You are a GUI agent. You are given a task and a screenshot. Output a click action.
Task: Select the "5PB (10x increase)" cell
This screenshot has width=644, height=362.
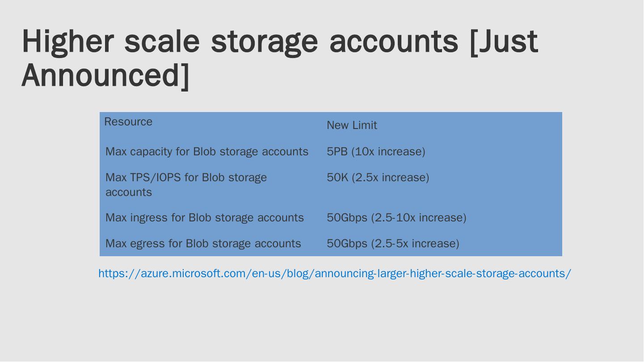(376, 152)
